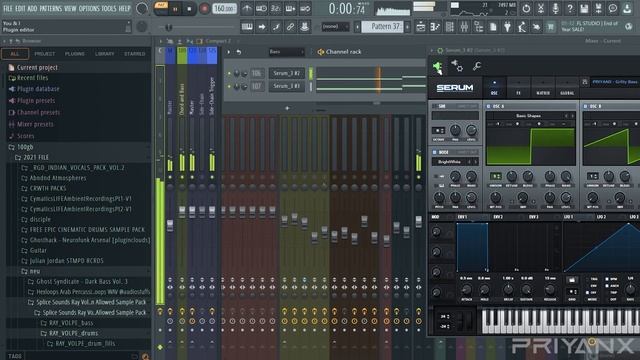Open the (none) snap selector dropdown

point(335,27)
